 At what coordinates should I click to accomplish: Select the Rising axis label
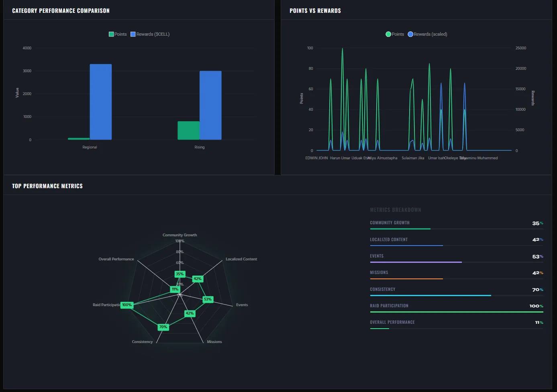click(x=200, y=147)
